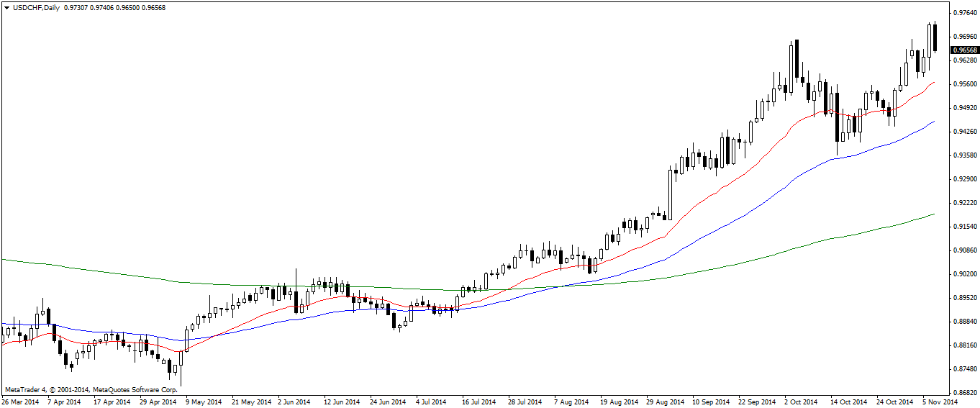Image resolution: width=980 pixels, height=408 pixels.
Task: Click the 0.97640 price axis label
Action: [x=966, y=13]
